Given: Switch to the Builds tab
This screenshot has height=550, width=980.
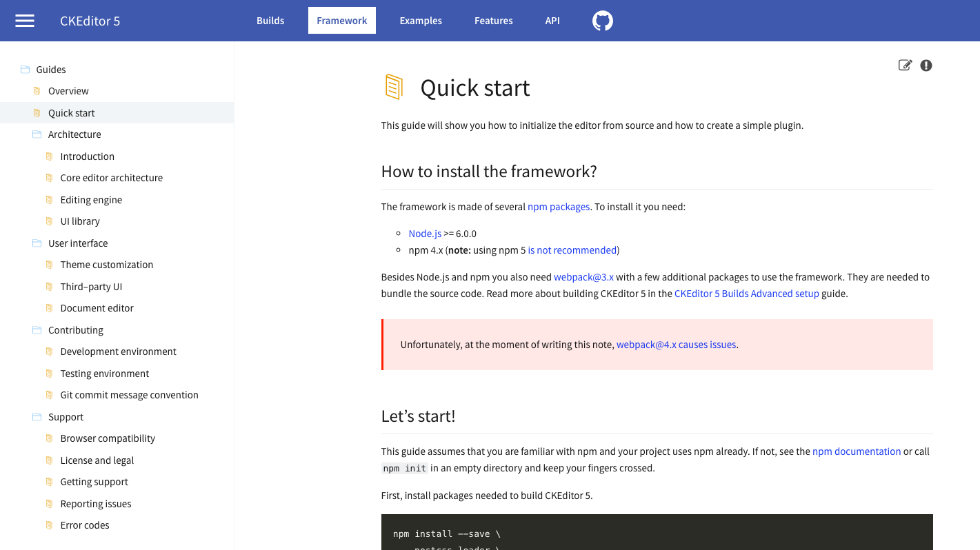Looking at the screenshot, I should pyautogui.click(x=270, y=20).
